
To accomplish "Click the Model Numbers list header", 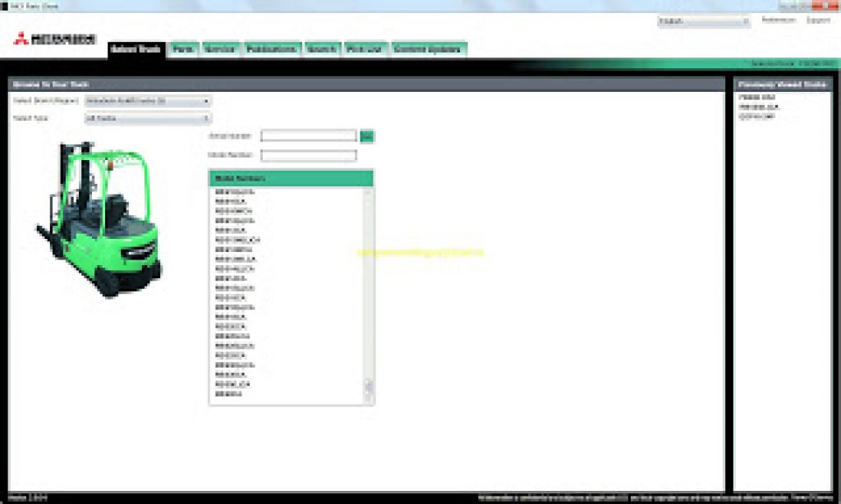I will click(292, 179).
